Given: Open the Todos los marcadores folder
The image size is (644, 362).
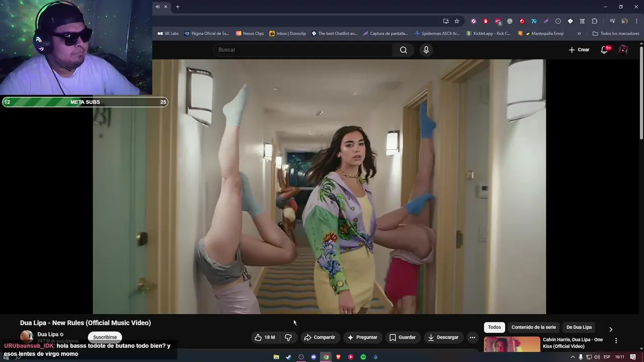Looking at the screenshot, I should (x=616, y=34).
